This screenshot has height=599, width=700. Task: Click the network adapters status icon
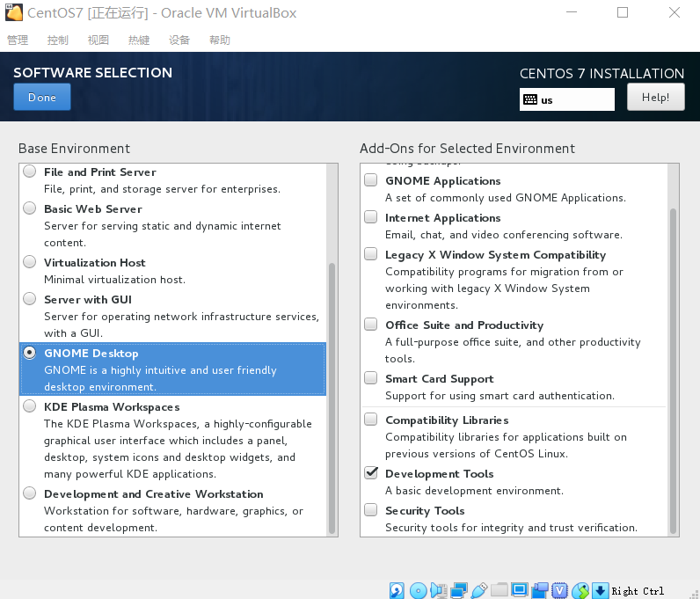(459, 590)
